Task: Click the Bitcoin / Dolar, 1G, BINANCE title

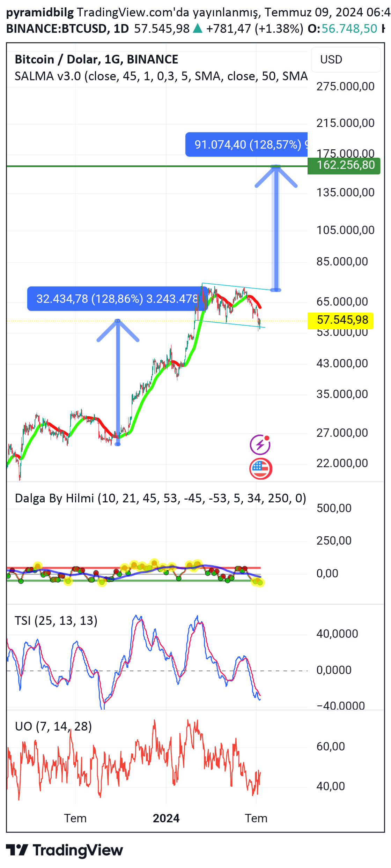Action: coord(96,59)
